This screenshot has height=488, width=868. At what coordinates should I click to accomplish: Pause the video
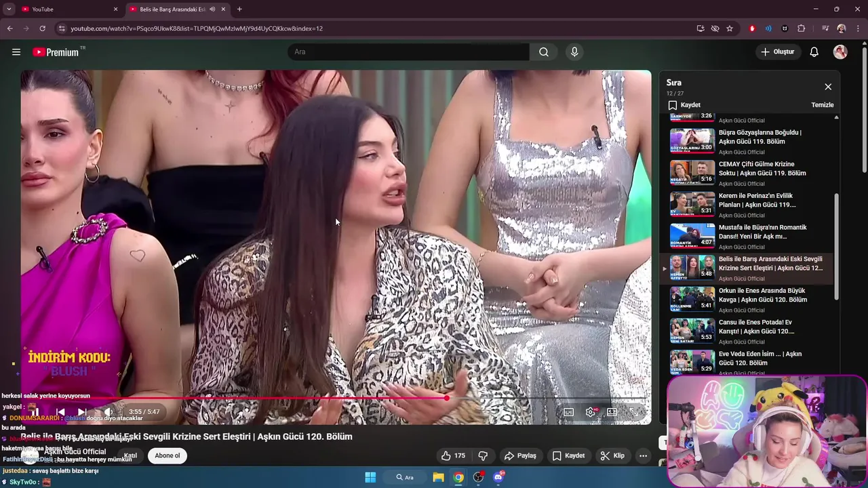point(35,411)
